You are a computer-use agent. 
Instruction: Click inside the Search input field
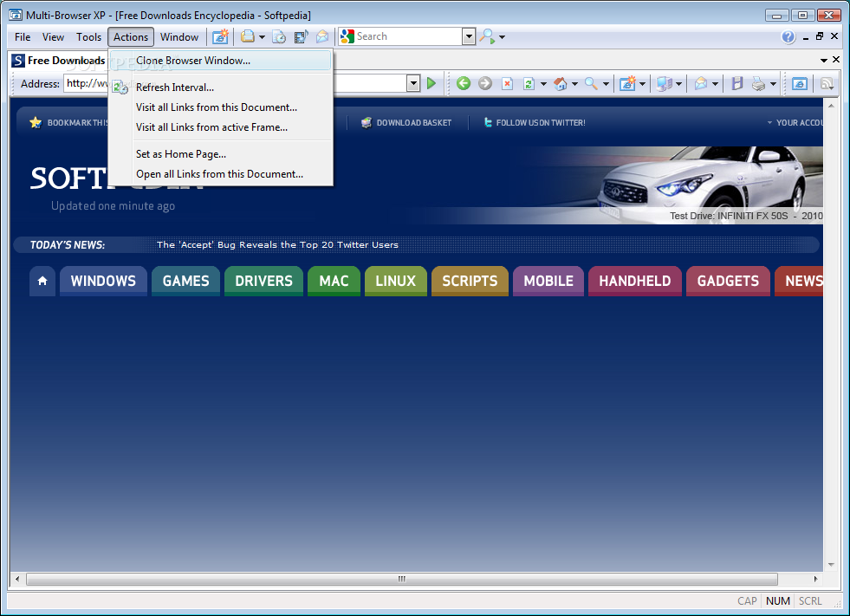pyautogui.click(x=409, y=37)
